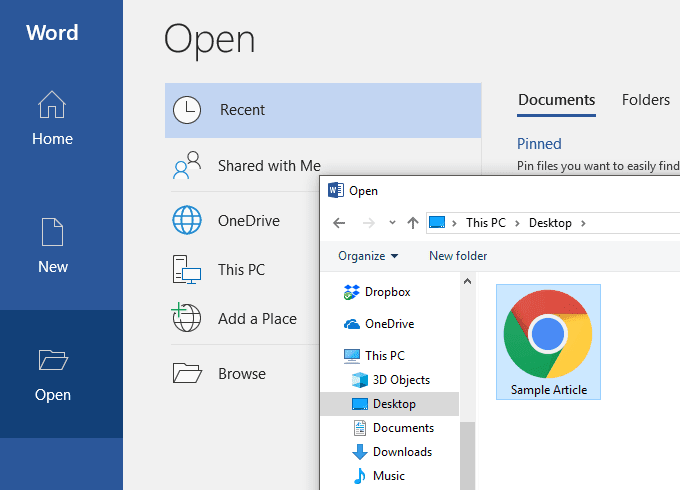The image size is (680, 490).
Task: Switch to the Documents tab
Action: click(x=556, y=100)
